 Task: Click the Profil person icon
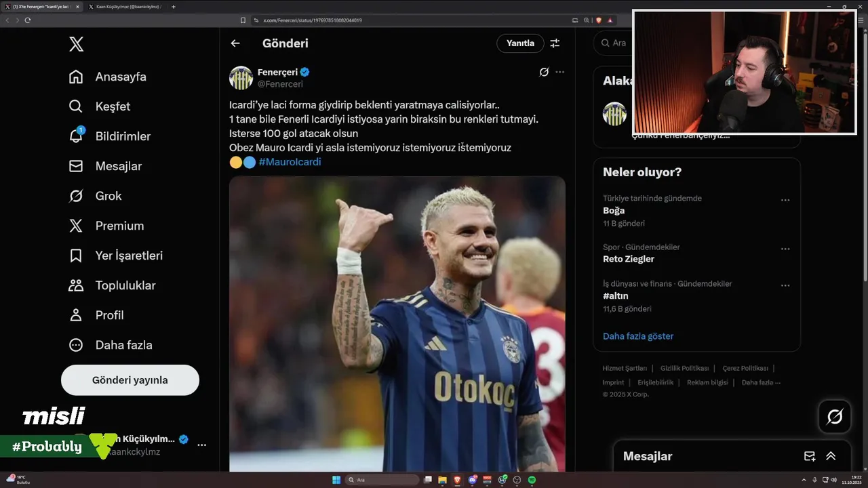pos(76,315)
